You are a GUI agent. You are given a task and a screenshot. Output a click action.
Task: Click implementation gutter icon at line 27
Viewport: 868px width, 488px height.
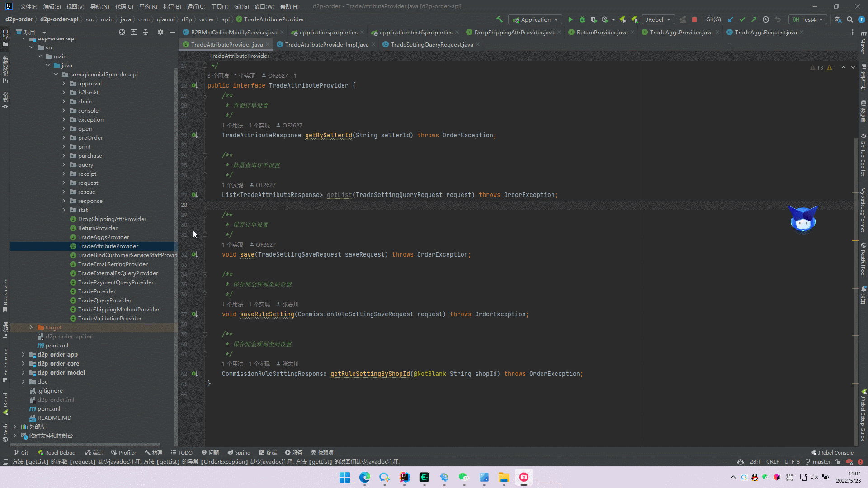tap(194, 195)
